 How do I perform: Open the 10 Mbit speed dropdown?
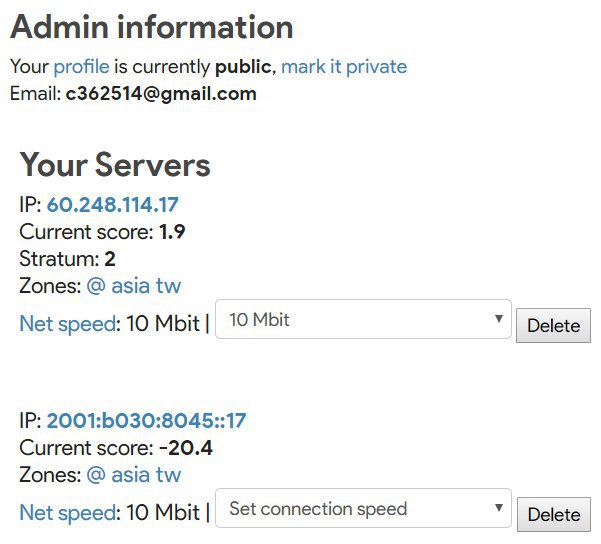[363, 319]
